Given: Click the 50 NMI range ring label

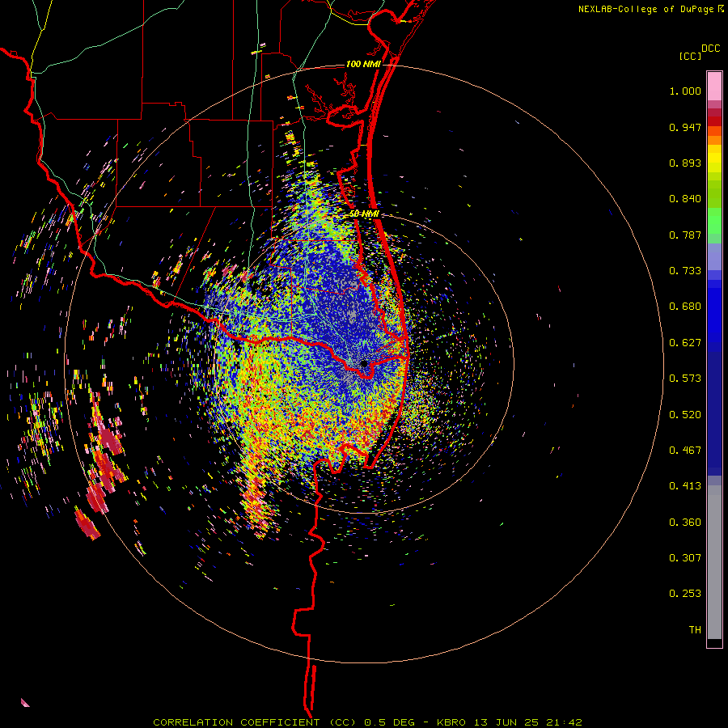Looking at the screenshot, I should coord(364,214).
